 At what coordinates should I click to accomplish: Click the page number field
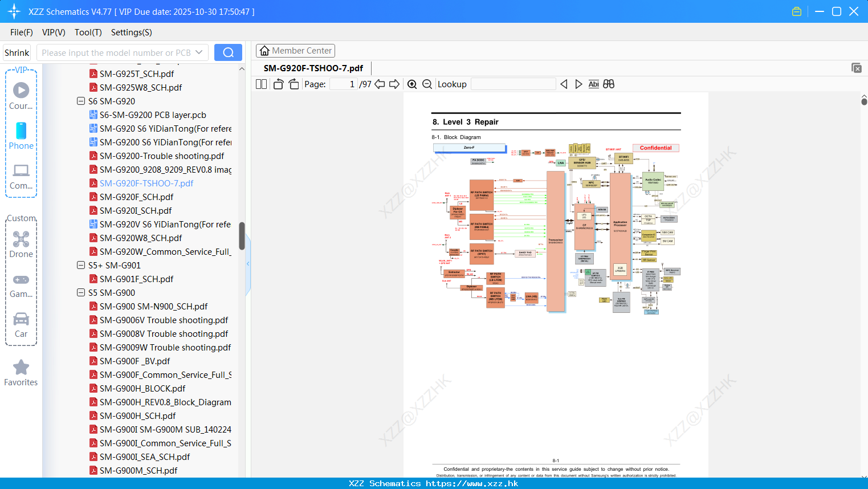[344, 84]
